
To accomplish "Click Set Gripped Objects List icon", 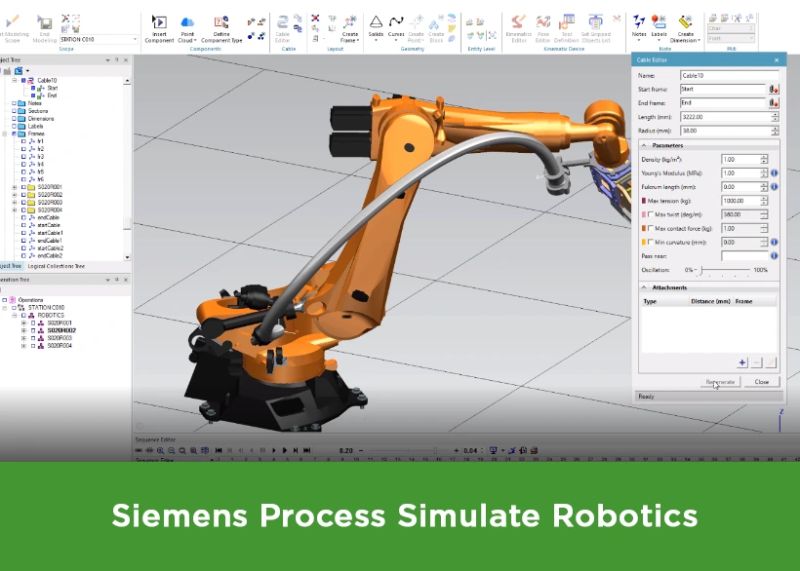I will 595,22.
